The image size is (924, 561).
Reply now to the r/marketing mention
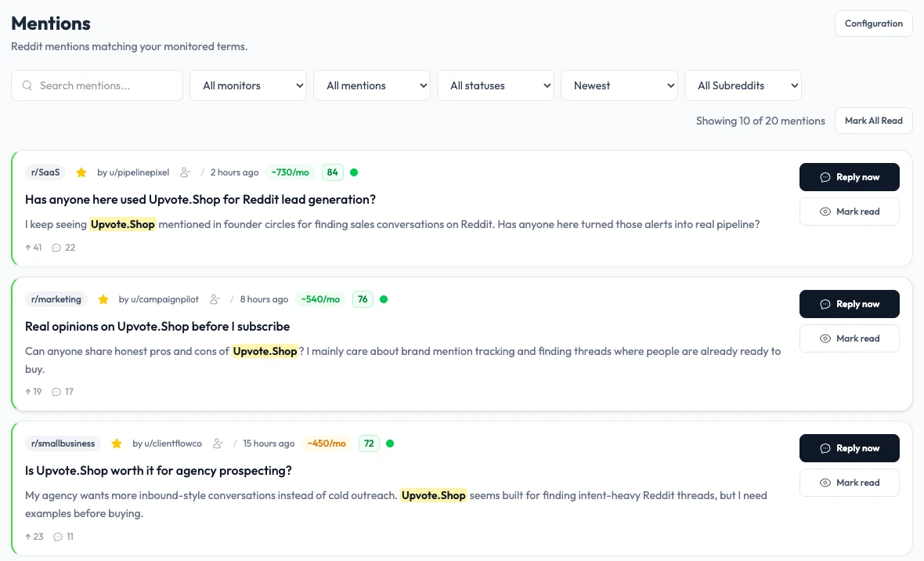pos(849,304)
